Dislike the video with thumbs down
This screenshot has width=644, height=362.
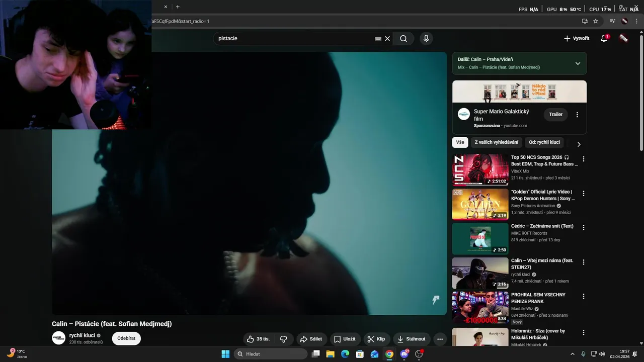[283, 339]
